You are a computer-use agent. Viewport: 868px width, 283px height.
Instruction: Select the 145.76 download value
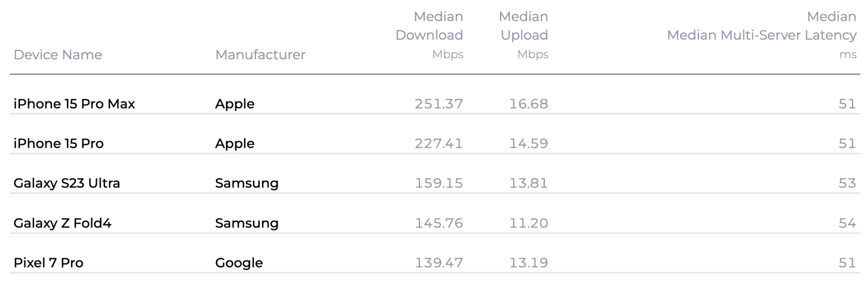[x=439, y=223]
